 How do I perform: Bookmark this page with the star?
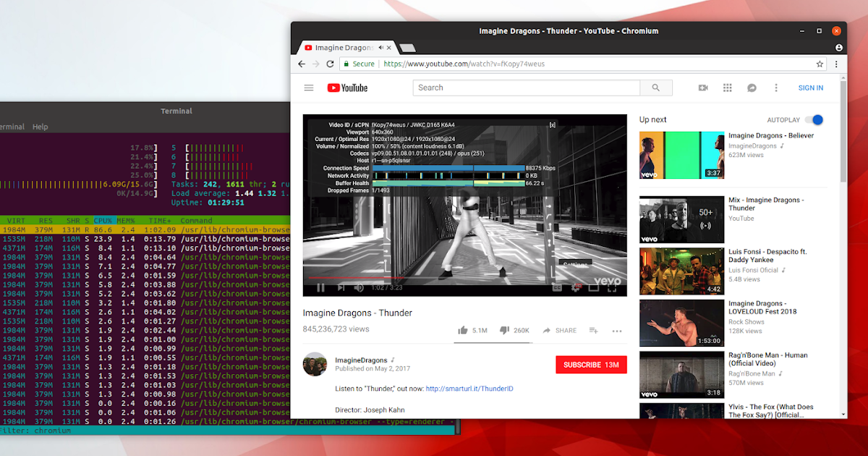pos(820,64)
